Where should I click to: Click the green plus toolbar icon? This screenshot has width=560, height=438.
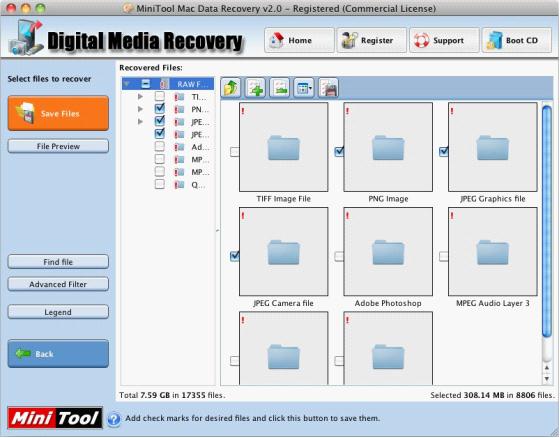pos(255,88)
